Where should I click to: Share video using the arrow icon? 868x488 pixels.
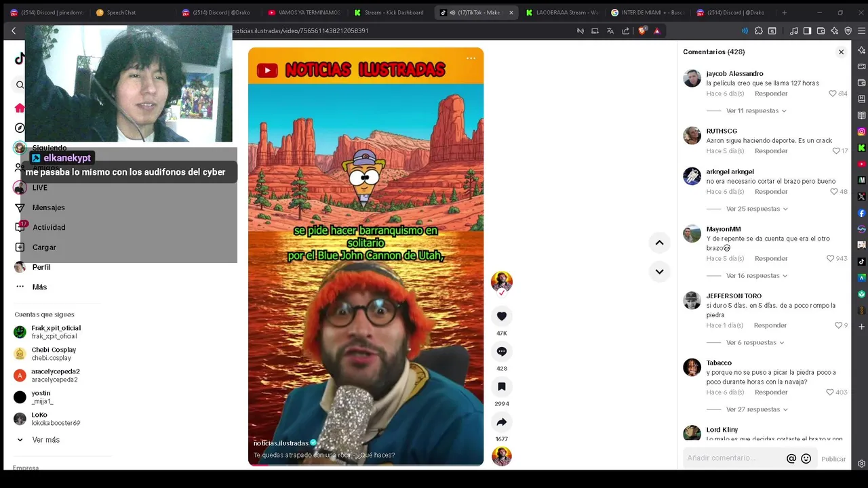[502, 422]
